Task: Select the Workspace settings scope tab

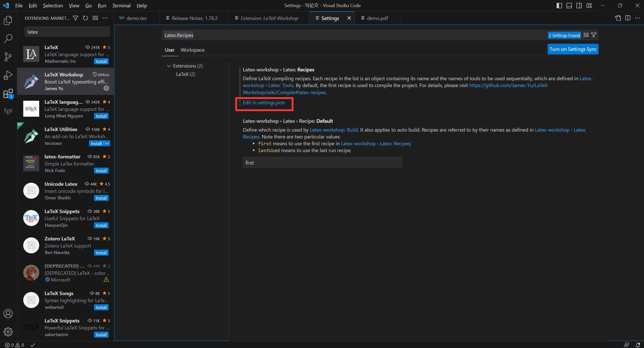Action: tap(193, 50)
